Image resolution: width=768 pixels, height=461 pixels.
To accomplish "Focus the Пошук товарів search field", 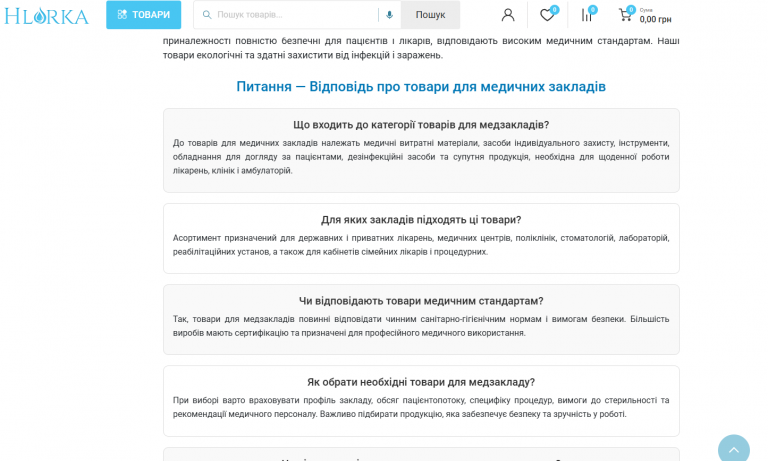I will coord(295,15).
